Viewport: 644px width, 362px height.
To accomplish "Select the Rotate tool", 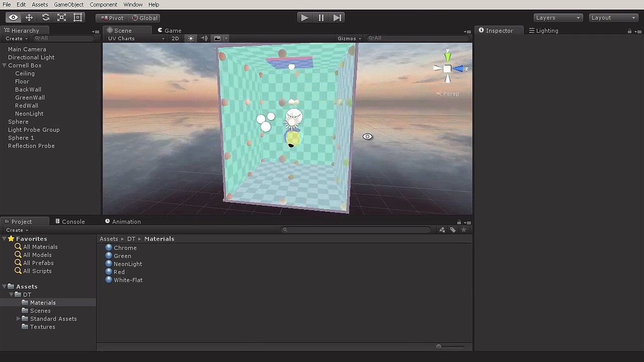I will click(x=45, y=18).
